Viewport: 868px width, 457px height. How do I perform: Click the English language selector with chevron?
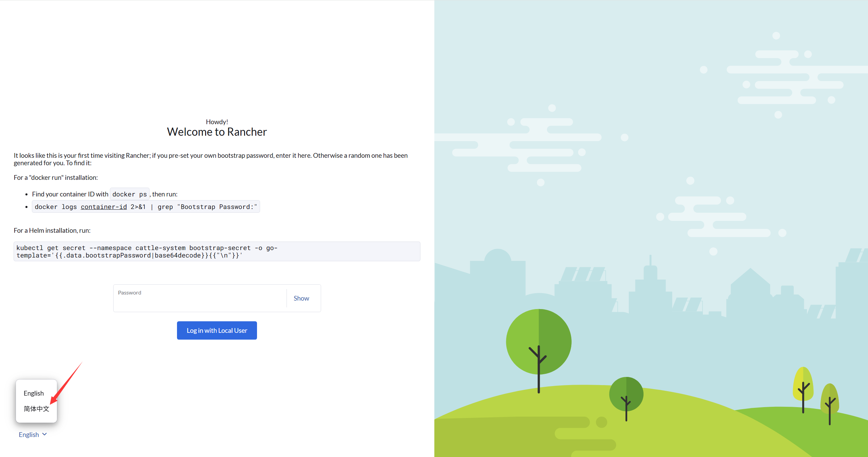33,435
